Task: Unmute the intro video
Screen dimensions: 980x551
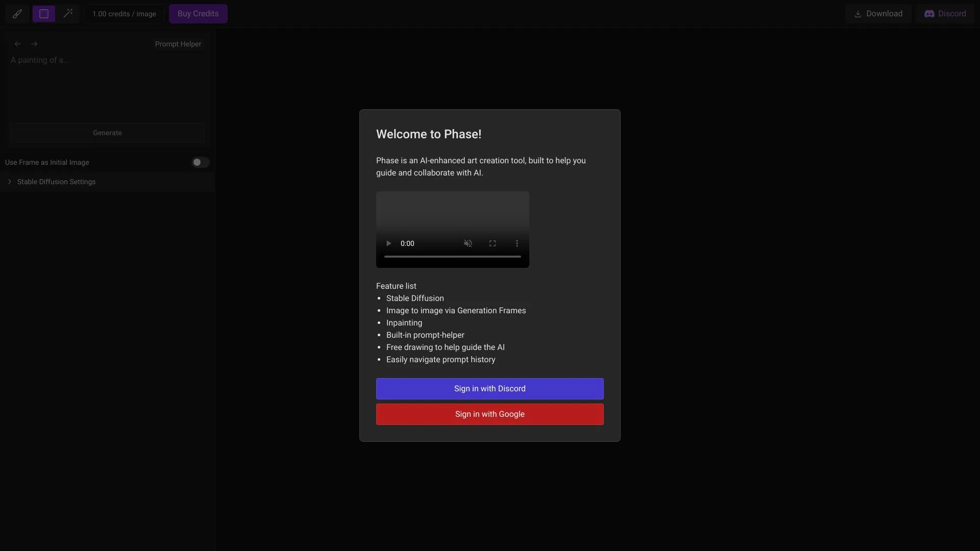Action: click(x=468, y=243)
